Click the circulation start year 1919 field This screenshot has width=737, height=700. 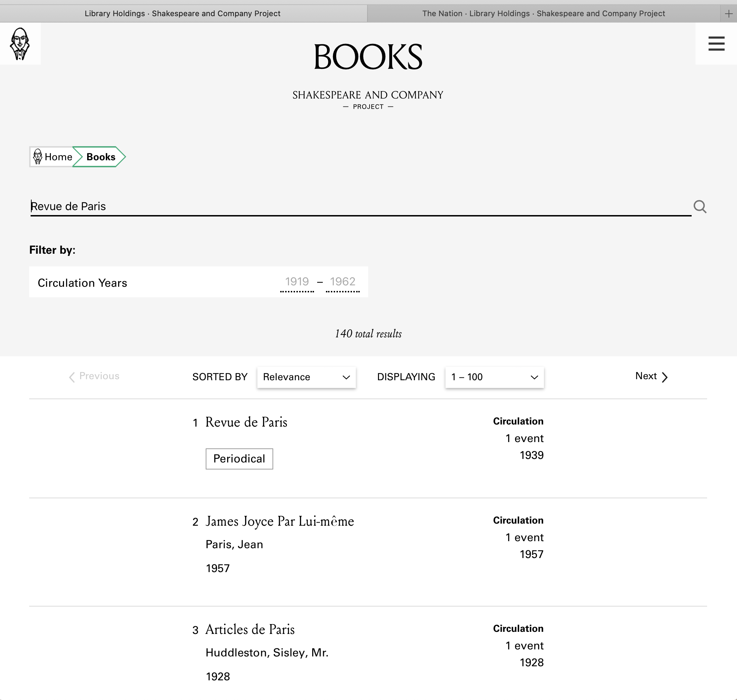(x=297, y=282)
